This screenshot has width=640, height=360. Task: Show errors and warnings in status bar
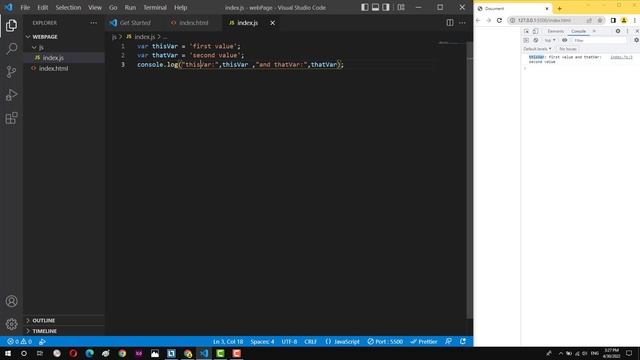pyautogui.click(x=19, y=342)
